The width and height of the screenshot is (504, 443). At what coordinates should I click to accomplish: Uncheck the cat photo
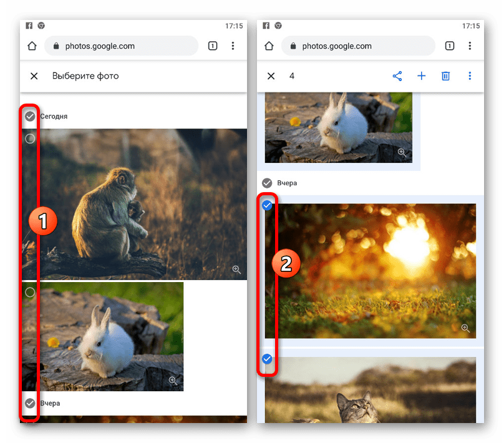tap(267, 359)
